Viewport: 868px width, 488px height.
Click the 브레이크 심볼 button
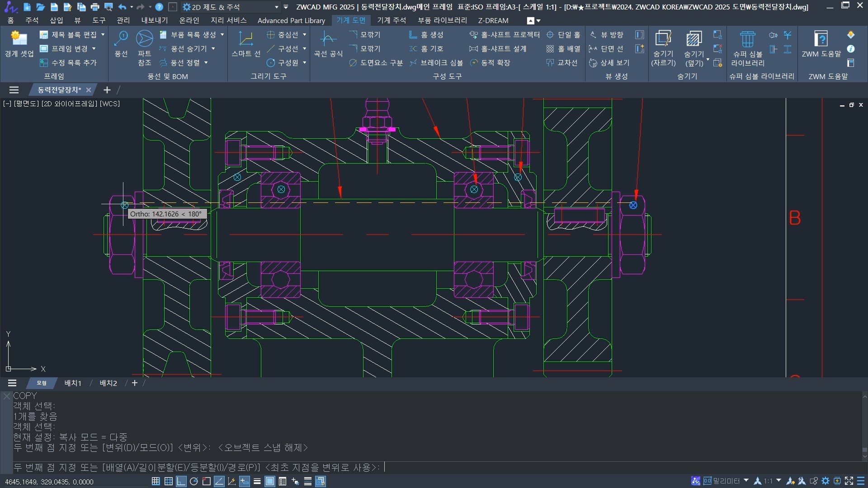pyautogui.click(x=437, y=63)
